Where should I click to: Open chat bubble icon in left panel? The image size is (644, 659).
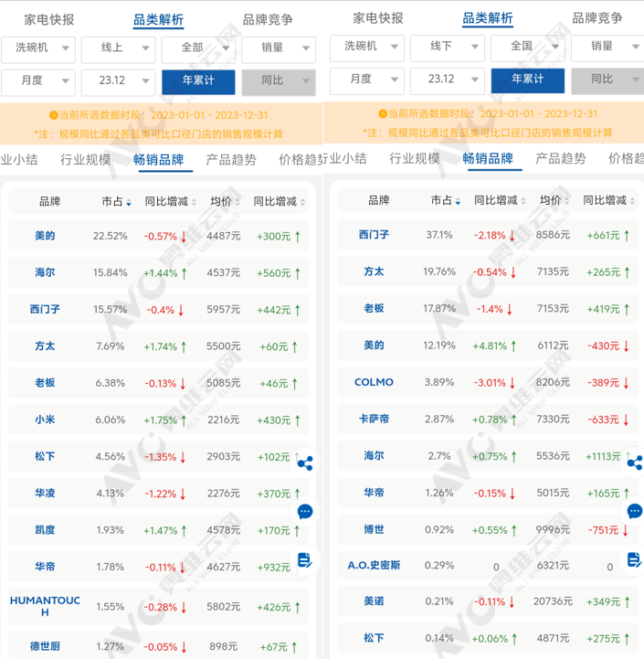[305, 512]
